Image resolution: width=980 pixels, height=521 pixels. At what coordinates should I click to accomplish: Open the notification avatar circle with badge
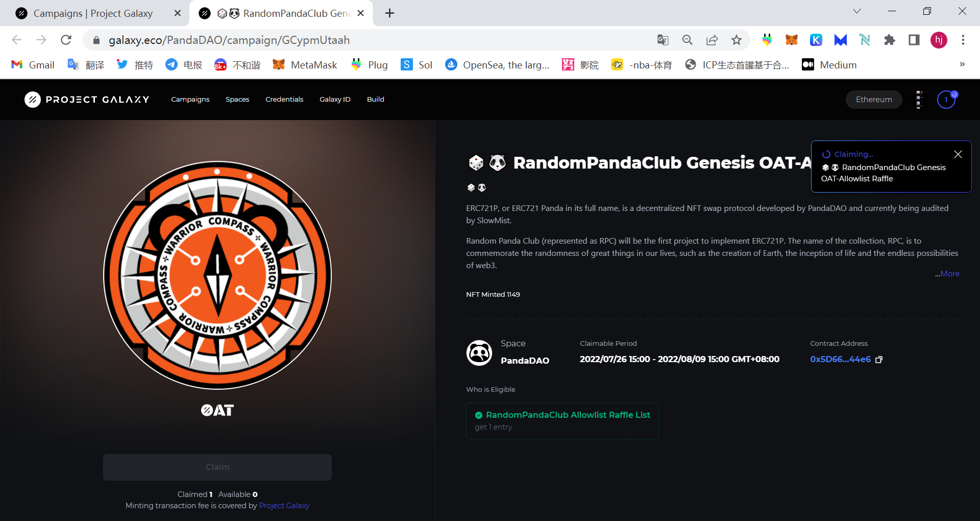947,99
